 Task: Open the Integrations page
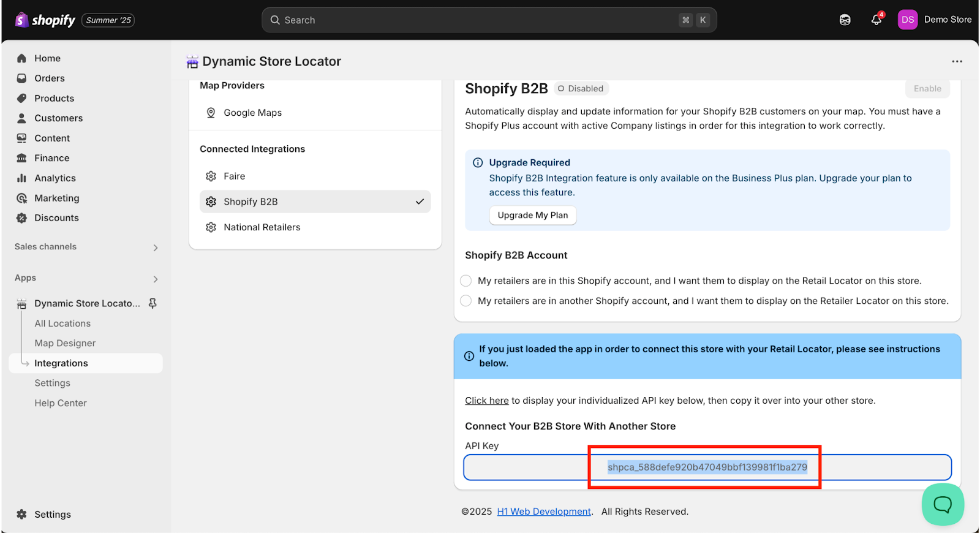(x=86, y=363)
